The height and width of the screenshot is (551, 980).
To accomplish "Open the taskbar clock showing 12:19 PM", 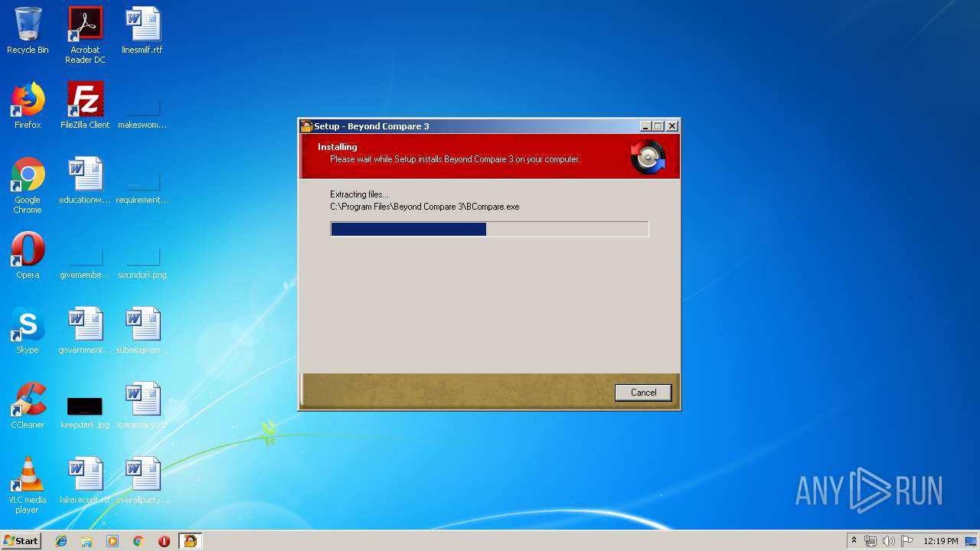I will click(x=941, y=541).
